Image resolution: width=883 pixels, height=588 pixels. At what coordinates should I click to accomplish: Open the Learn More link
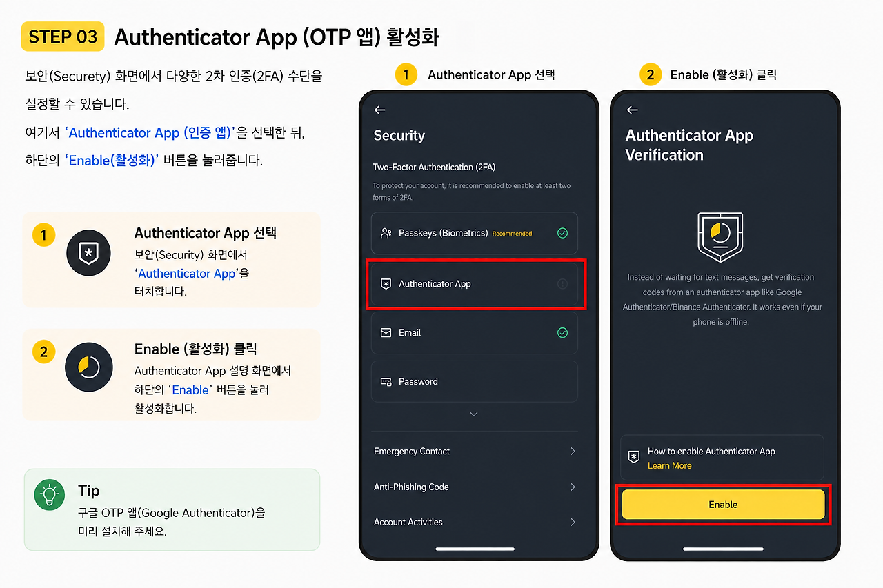669,466
